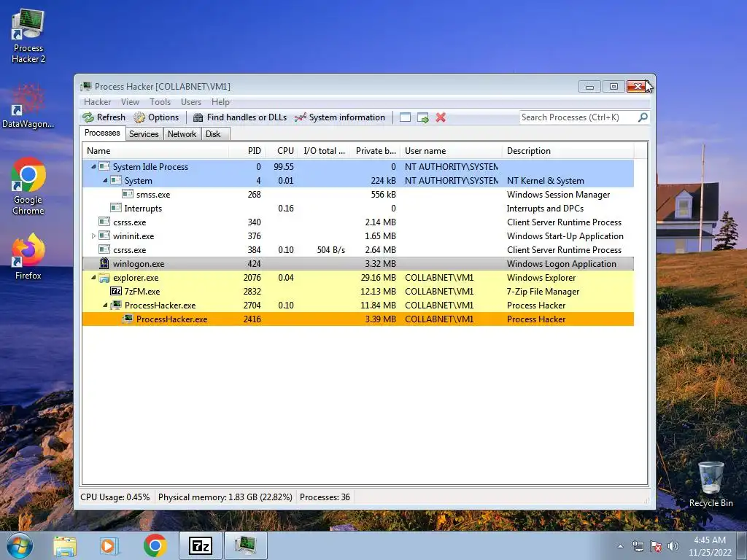
Task: Sort by the CPU column header
Action: (x=282, y=151)
